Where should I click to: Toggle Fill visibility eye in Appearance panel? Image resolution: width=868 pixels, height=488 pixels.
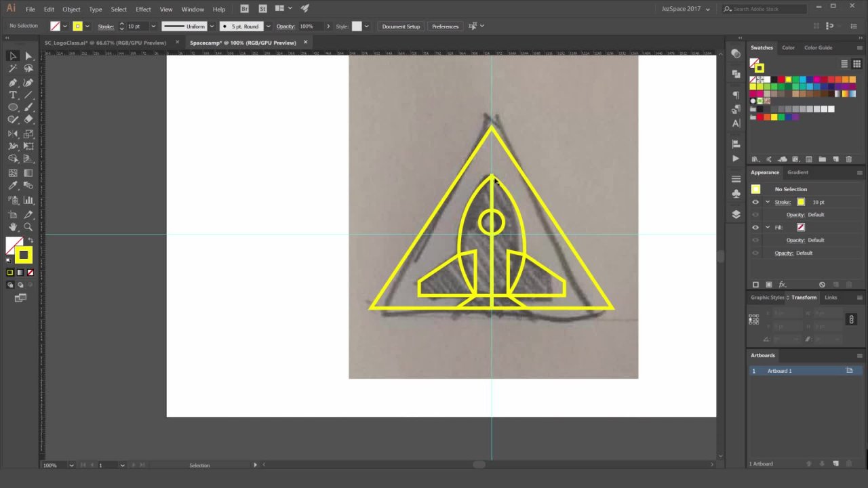click(755, 227)
